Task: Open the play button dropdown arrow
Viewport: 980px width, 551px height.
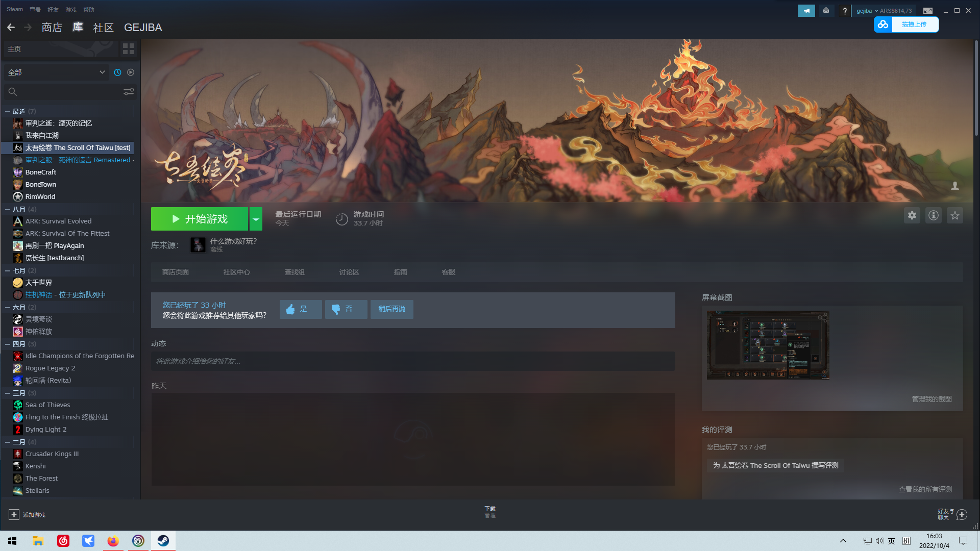Action: (256, 219)
